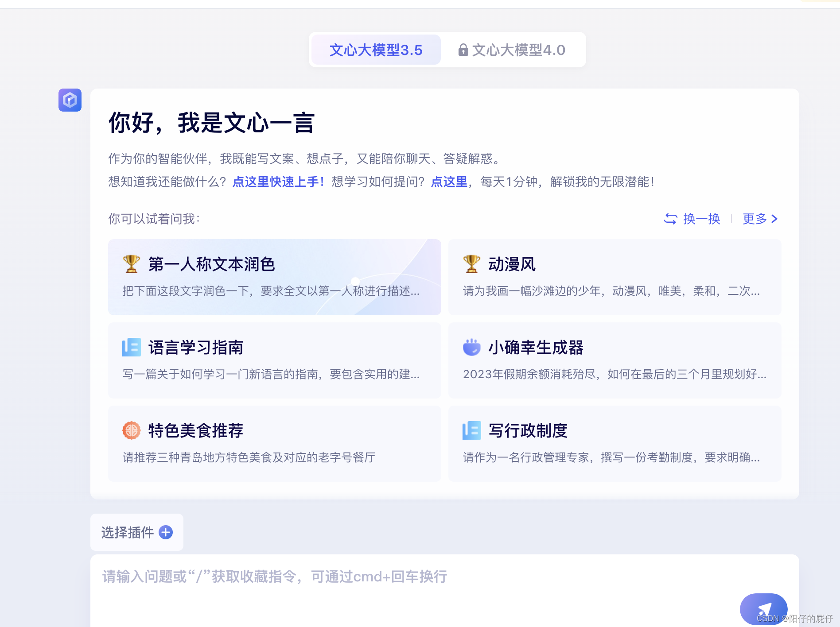
Task: Click the text 写一篇关于如何学习一门新语言的指南
Action: click(220, 374)
